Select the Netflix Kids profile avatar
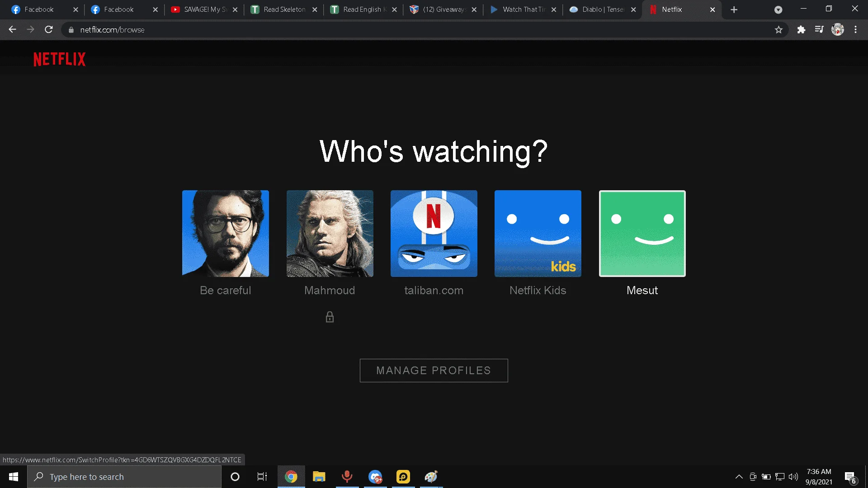The height and width of the screenshot is (488, 868). (538, 234)
